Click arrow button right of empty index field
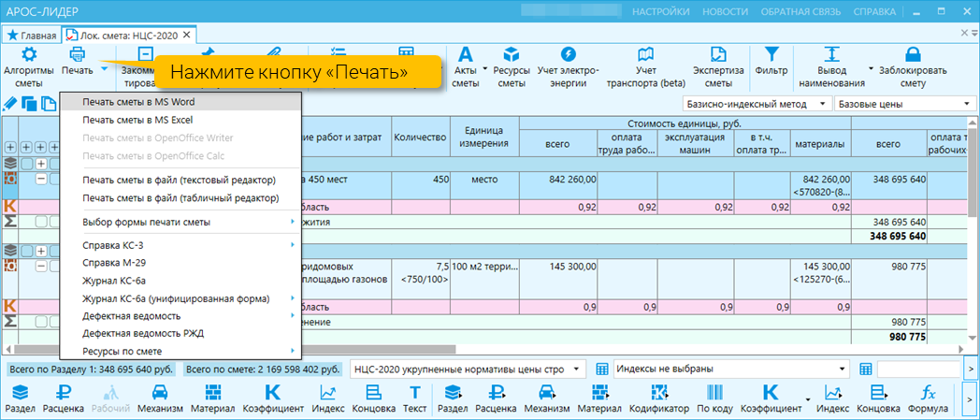 coord(972,369)
